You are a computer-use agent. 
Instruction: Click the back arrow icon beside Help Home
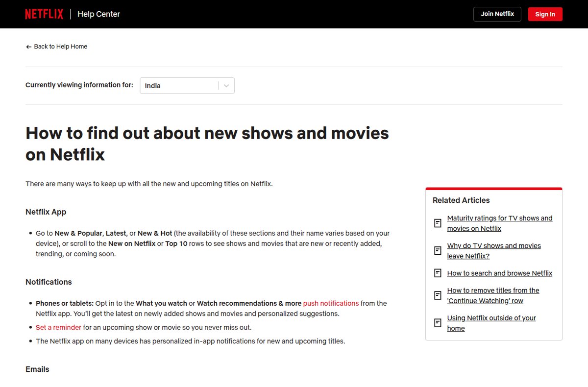(28, 47)
